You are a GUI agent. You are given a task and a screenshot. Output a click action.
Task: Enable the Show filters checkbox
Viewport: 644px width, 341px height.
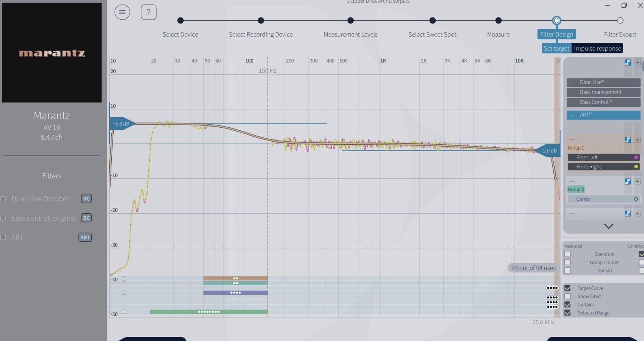567,296
